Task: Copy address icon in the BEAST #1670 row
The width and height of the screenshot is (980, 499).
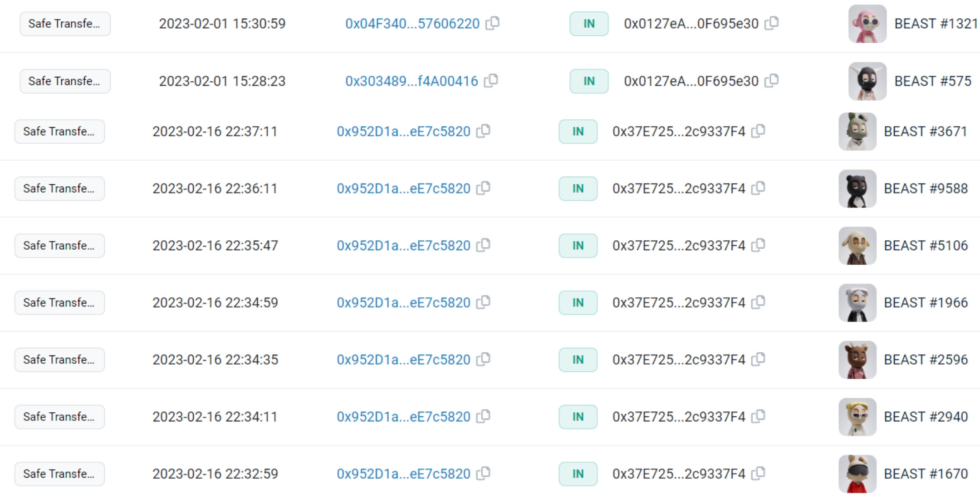Action: [x=758, y=473]
